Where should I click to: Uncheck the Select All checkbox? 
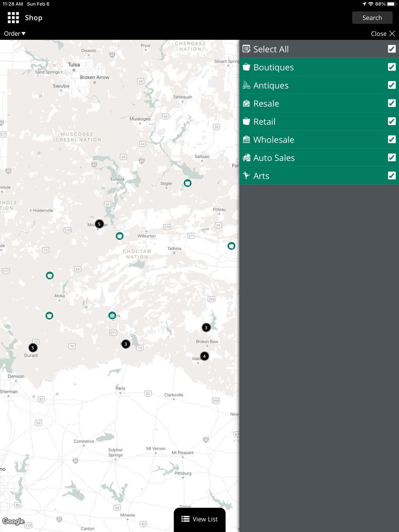(x=392, y=49)
